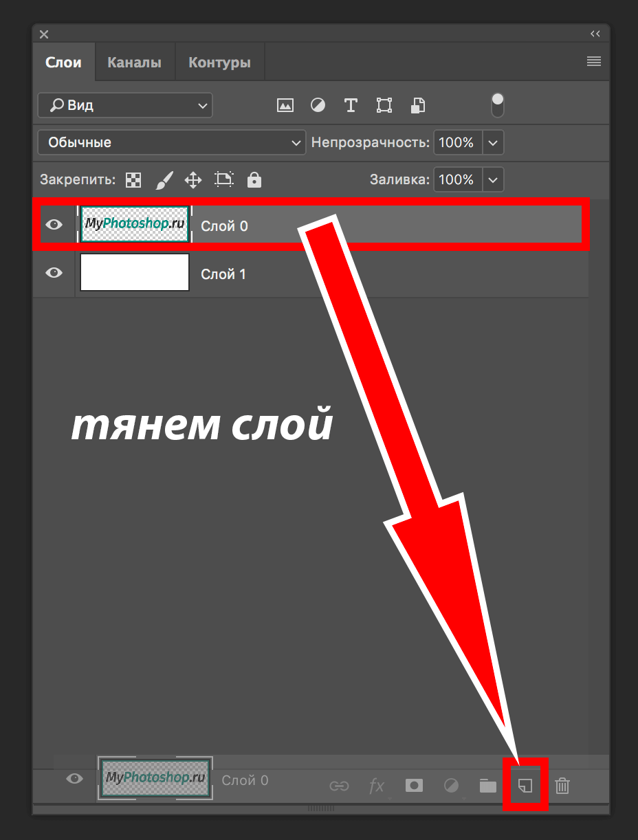Add a layer mask

coord(413,786)
